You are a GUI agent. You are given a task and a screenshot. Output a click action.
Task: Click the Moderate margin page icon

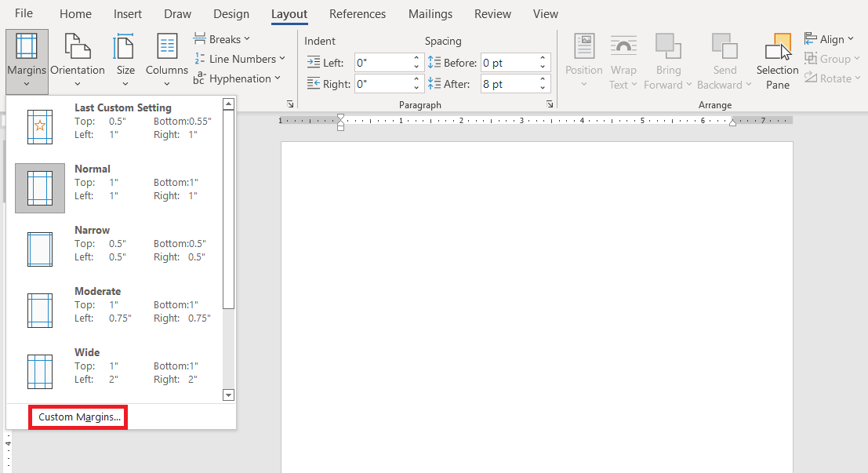coord(40,311)
